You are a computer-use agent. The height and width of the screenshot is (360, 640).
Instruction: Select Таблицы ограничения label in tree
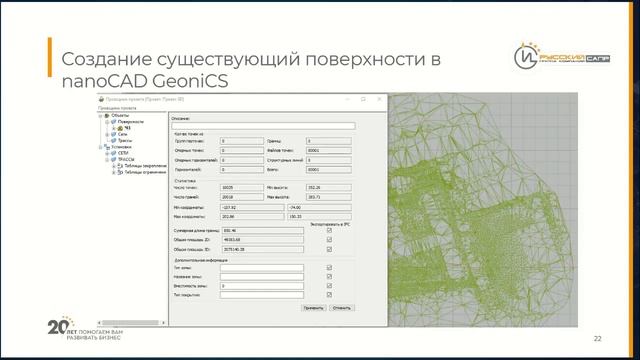click(x=145, y=172)
